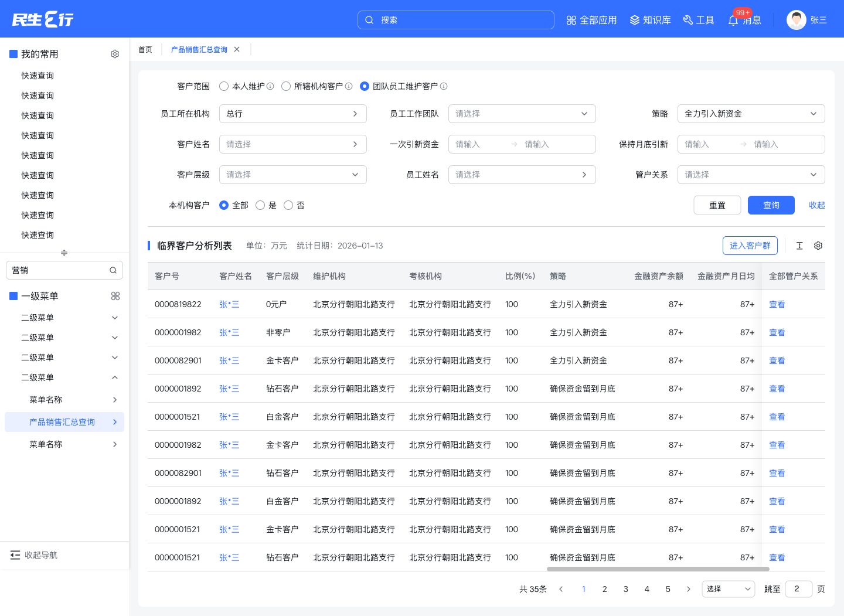Click the table horizontal scrollbar
This screenshot has width=844, height=616.
pyautogui.click(x=658, y=569)
